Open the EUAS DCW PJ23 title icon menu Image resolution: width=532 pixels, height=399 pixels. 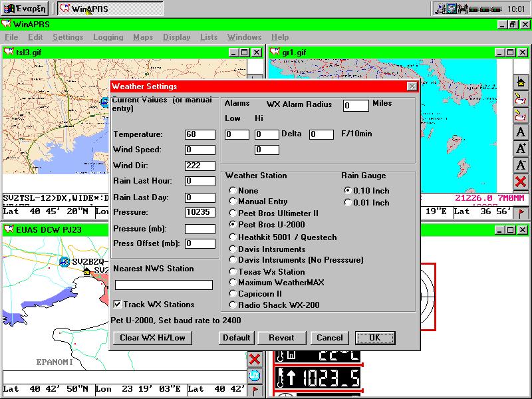[8, 229]
